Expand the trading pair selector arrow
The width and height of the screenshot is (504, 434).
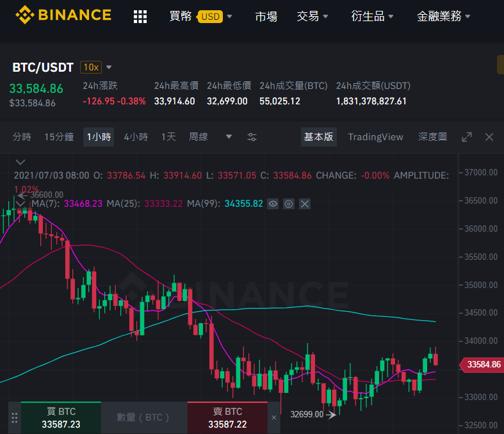coord(109,67)
